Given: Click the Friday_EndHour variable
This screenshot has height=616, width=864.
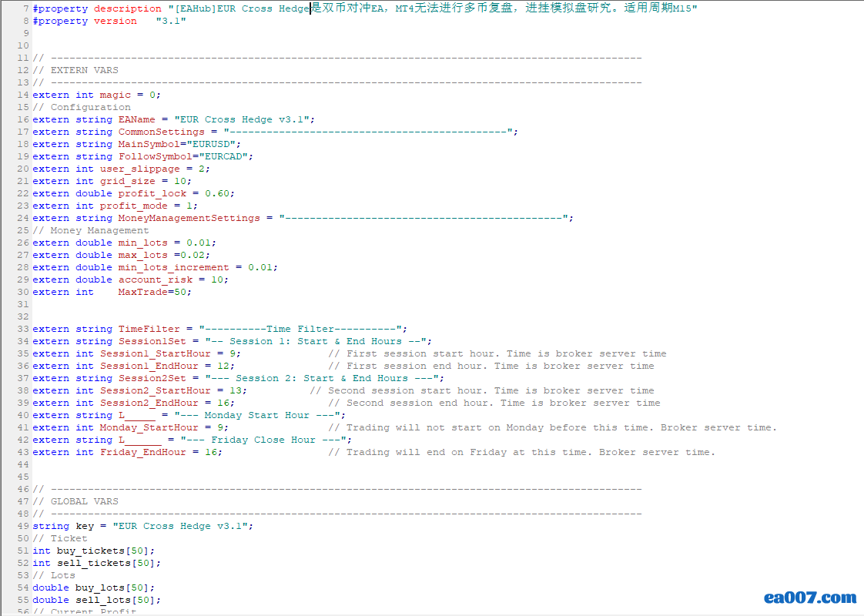Looking at the screenshot, I should 142,452.
